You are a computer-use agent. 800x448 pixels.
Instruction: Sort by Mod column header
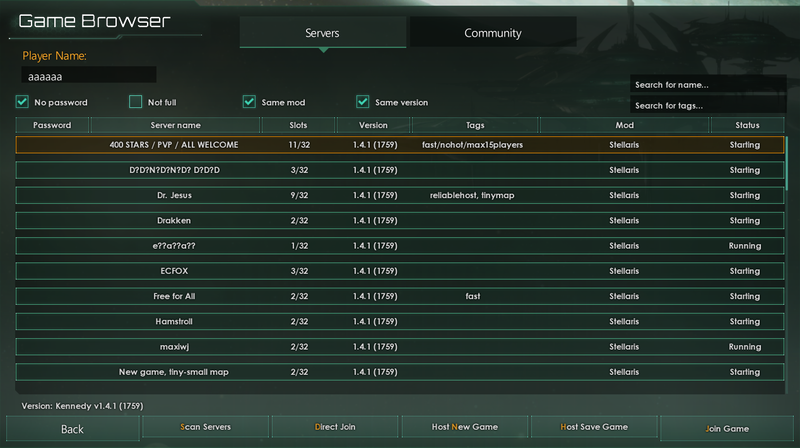pos(624,125)
